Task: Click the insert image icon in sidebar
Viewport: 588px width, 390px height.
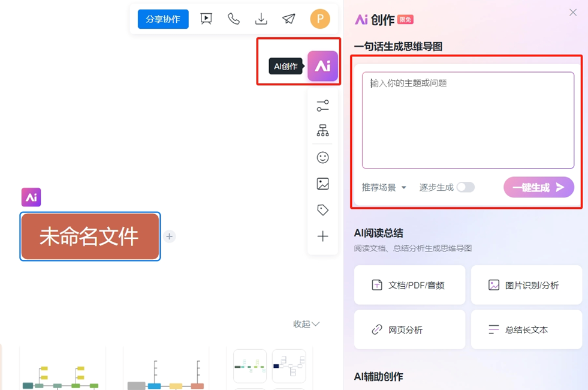Action: (x=322, y=184)
